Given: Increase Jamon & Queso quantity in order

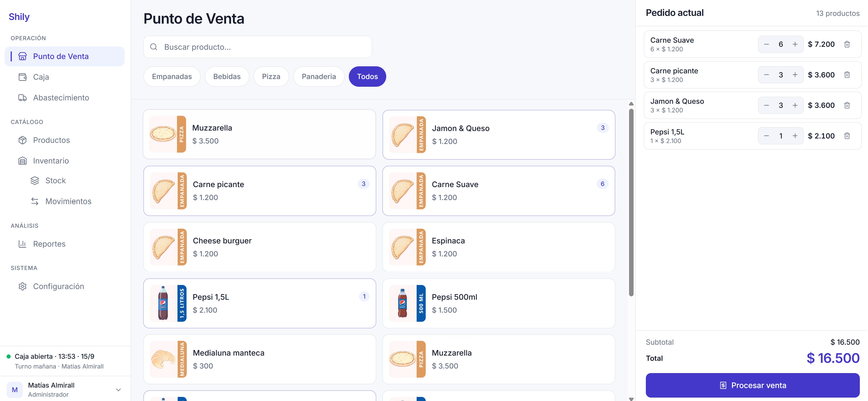Looking at the screenshot, I should pos(795,105).
